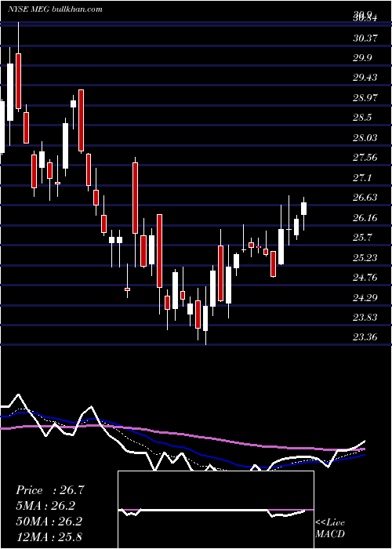
Task: Click the 28.03 price axis label
Action: (365, 137)
